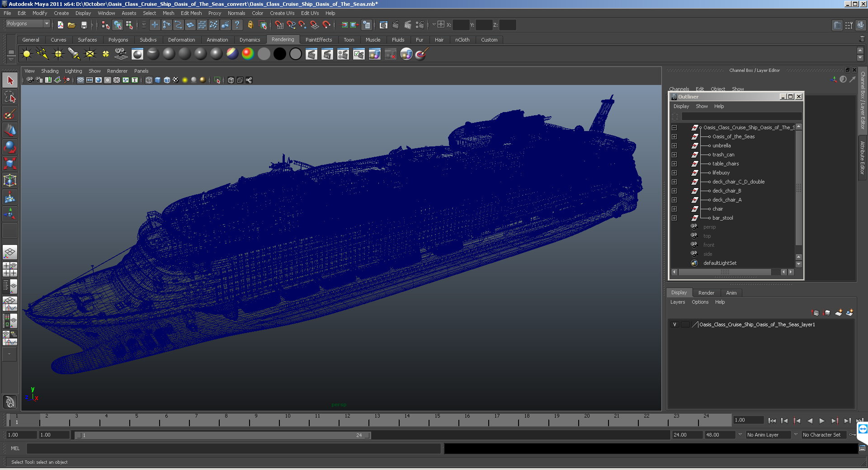Expand the Oasis_of_the_Seas node
This screenshot has width=868, height=470.
click(x=674, y=136)
